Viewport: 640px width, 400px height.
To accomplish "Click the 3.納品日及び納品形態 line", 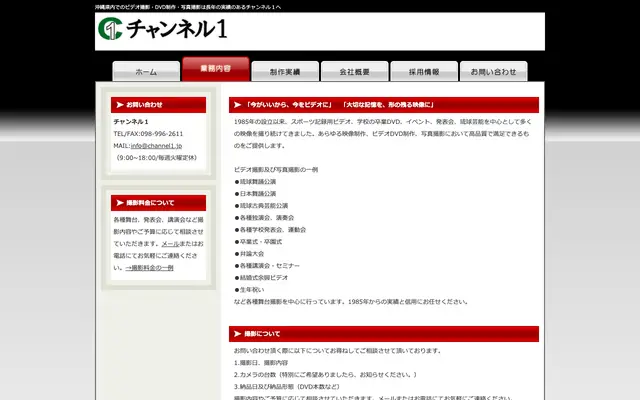I will tap(287, 387).
